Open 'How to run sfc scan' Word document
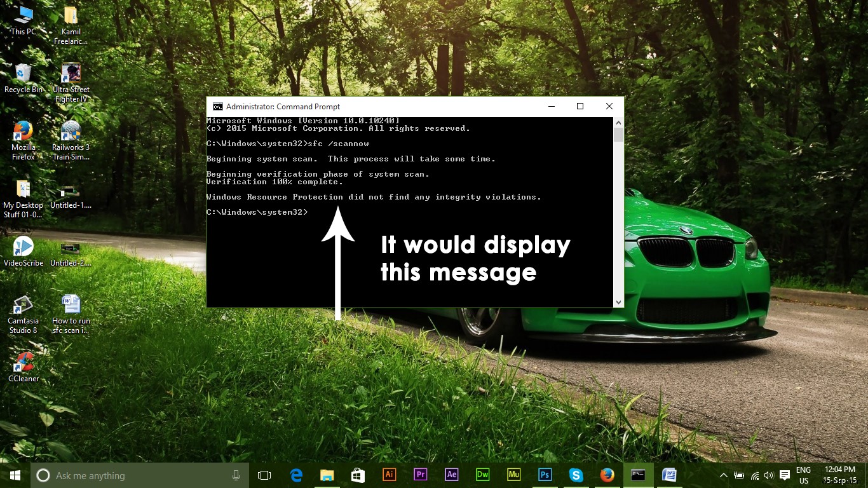Viewport: 868px width, 488px height. (71, 315)
